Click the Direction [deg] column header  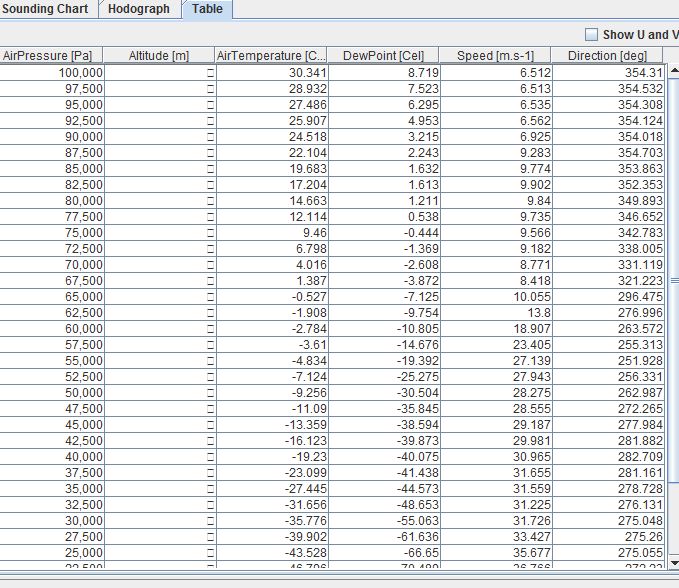(607, 56)
